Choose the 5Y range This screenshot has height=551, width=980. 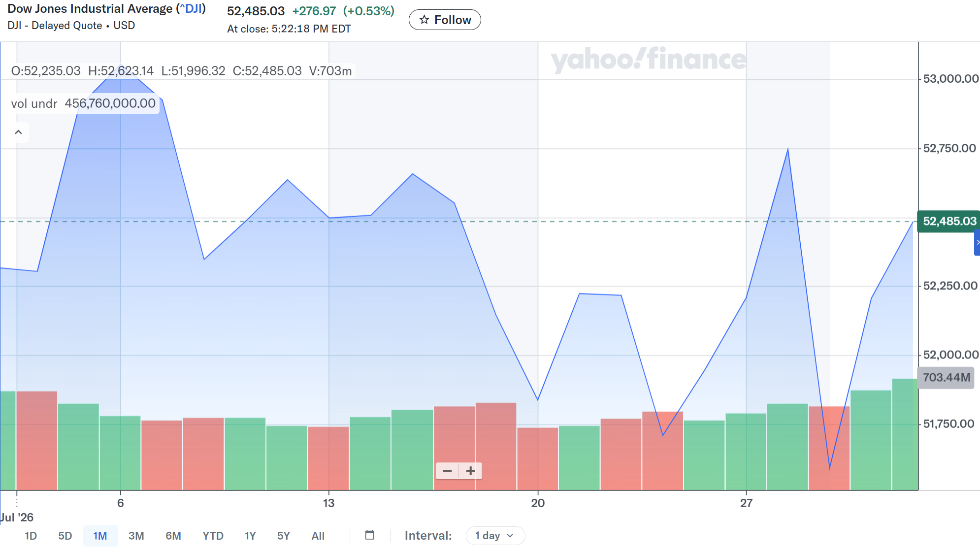click(x=284, y=536)
